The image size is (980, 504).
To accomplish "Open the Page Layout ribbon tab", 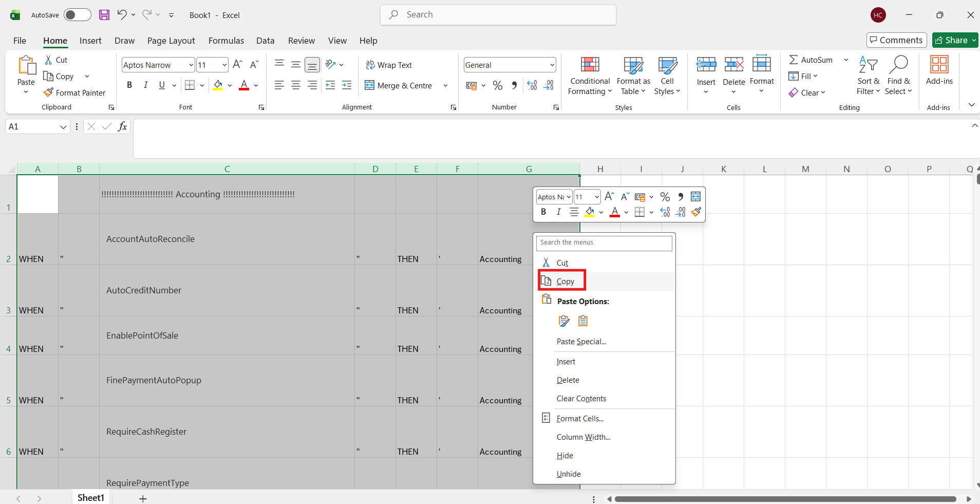I will point(171,41).
